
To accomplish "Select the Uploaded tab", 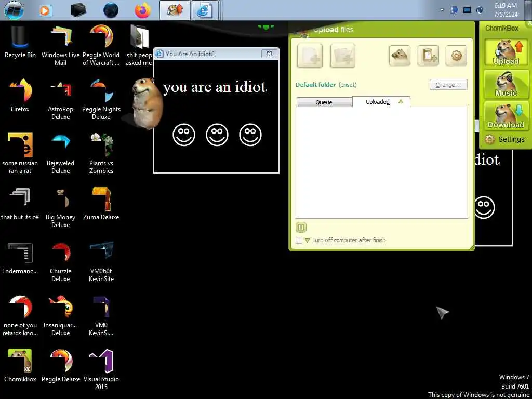I will point(381,101).
